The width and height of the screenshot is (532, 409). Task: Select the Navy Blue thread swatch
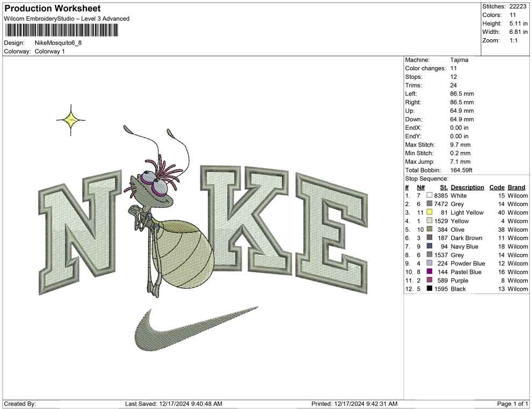coord(429,246)
